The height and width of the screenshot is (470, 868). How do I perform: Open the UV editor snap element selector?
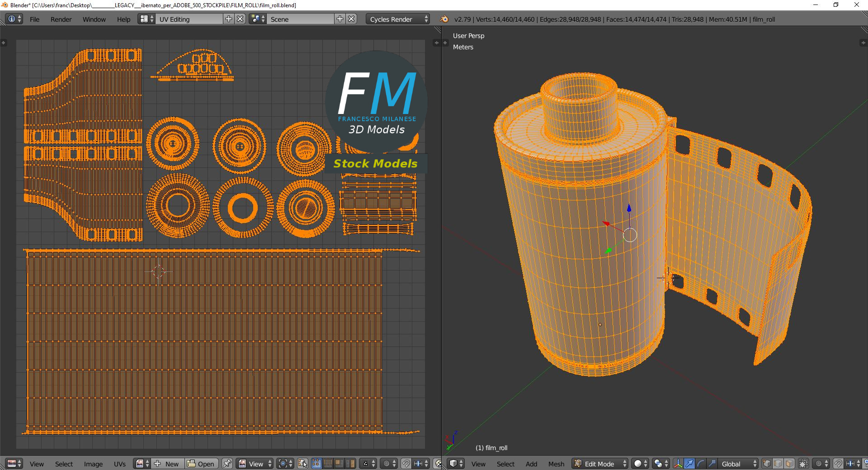point(421,464)
